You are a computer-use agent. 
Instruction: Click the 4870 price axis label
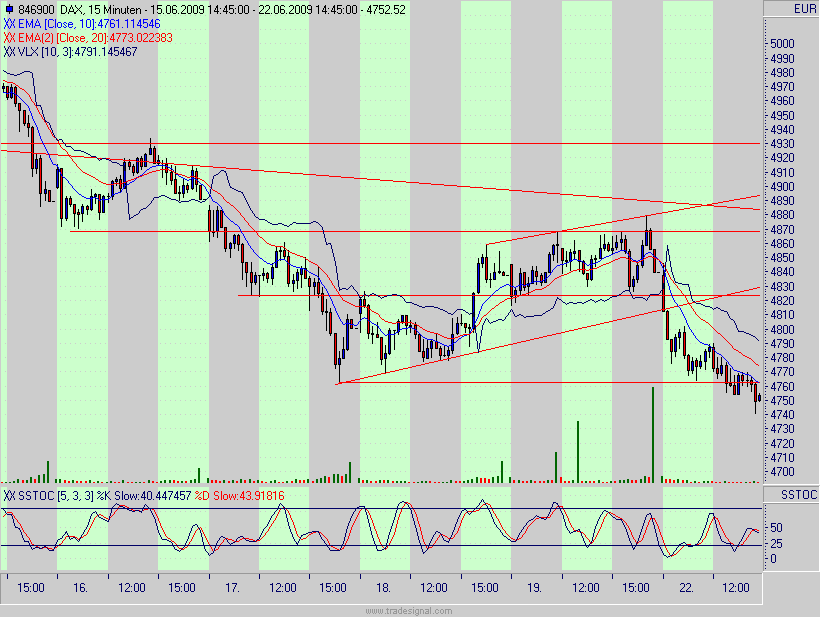click(x=782, y=230)
